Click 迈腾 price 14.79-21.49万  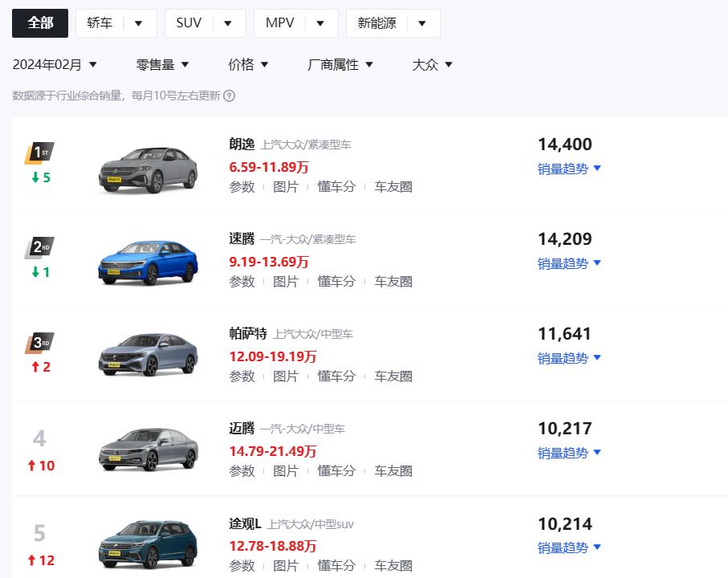pos(273,451)
